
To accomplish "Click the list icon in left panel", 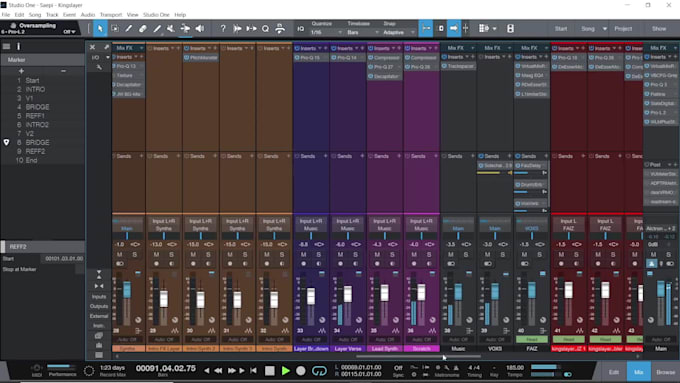I will [6, 46].
